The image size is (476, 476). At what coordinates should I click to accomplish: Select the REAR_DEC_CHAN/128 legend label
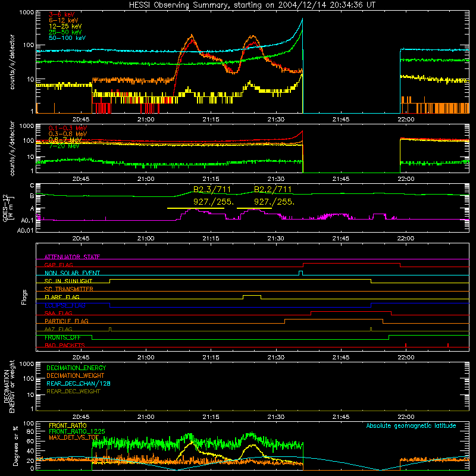point(79,383)
